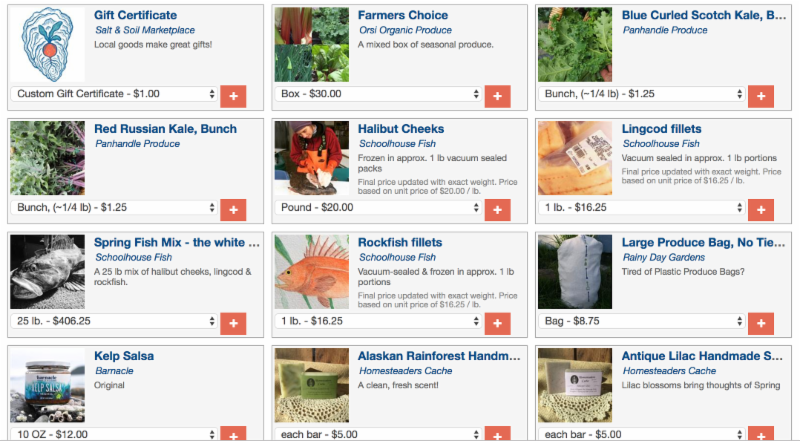Add Halibut Cheeks with the plus button
This screenshot has height=441, width=800.
pos(497,210)
